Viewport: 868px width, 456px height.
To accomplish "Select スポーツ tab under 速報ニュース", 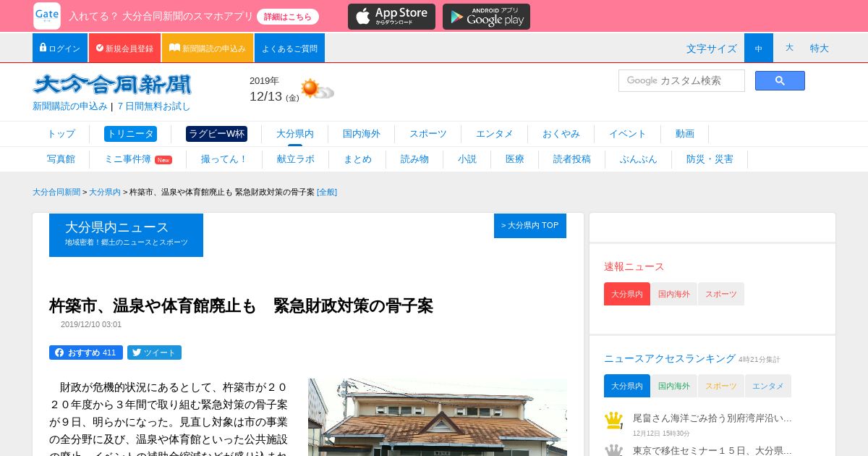I will tap(721, 294).
